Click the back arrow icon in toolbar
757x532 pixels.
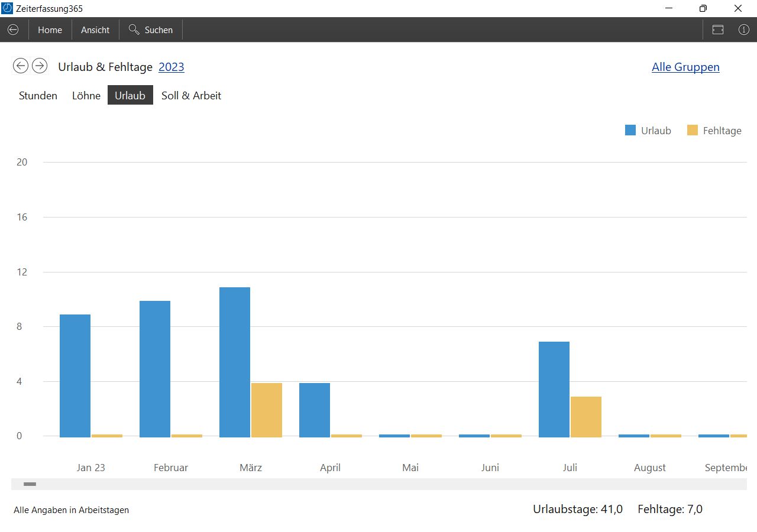point(13,30)
